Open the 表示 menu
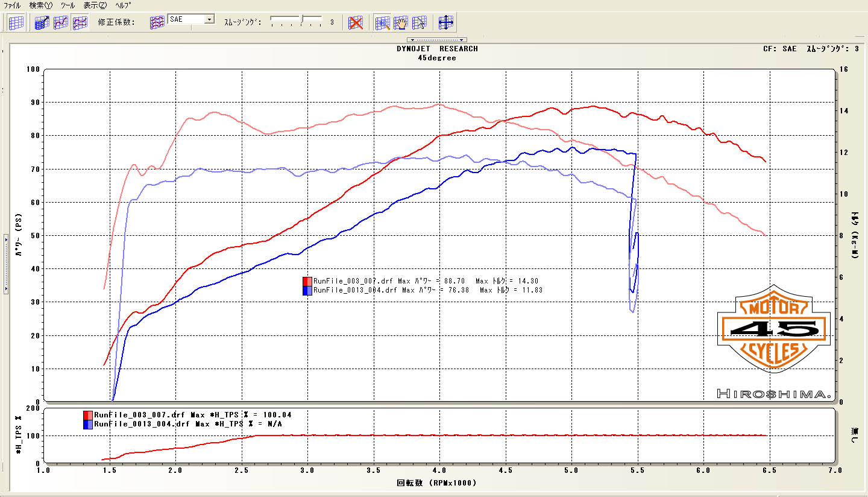The image size is (868, 497). tap(94, 5)
